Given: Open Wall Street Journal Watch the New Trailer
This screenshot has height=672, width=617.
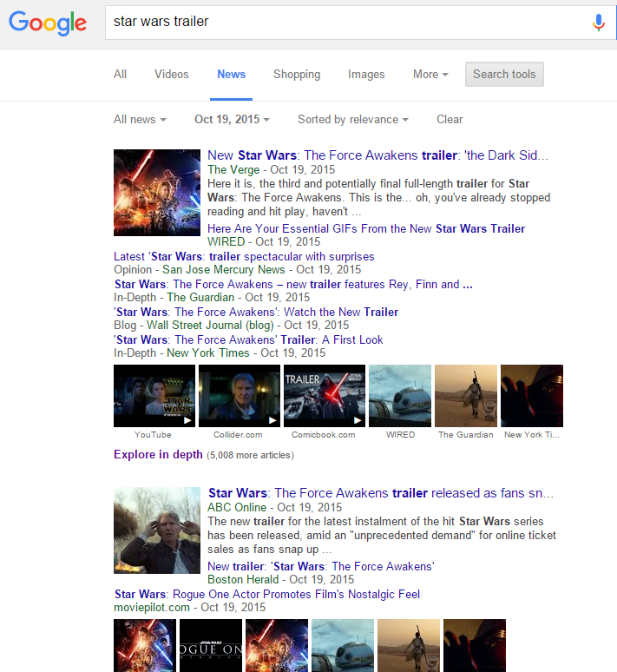Looking at the screenshot, I should 256,312.
